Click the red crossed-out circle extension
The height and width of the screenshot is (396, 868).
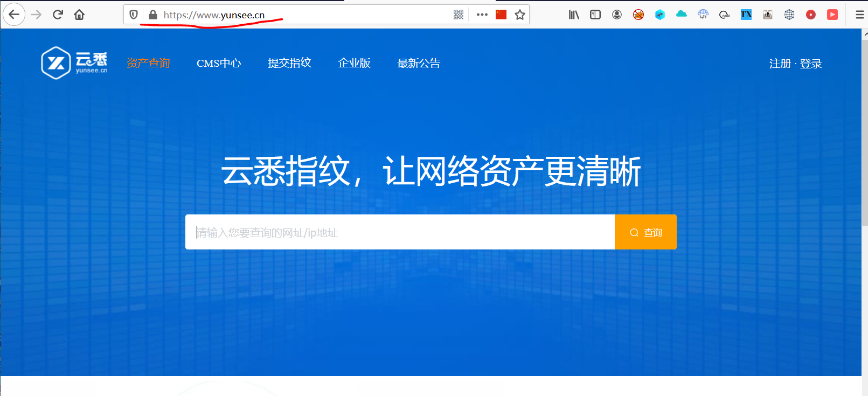click(638, 15)
